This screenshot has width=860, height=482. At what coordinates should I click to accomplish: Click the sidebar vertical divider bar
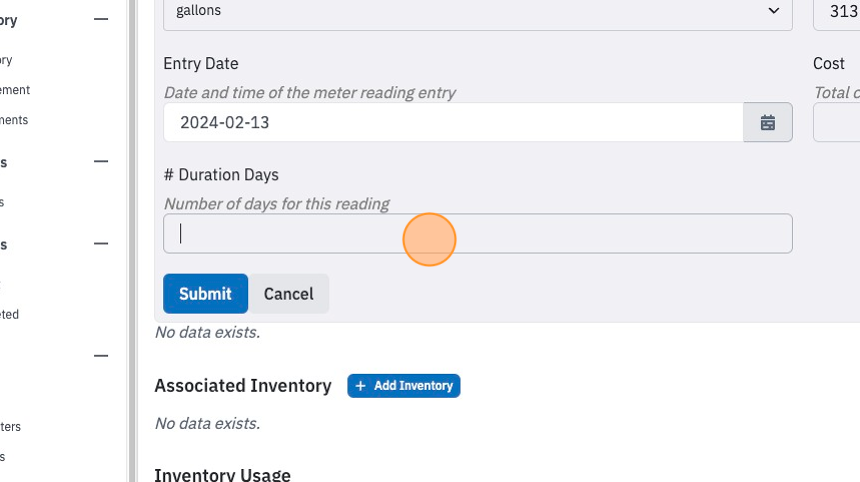132,241
